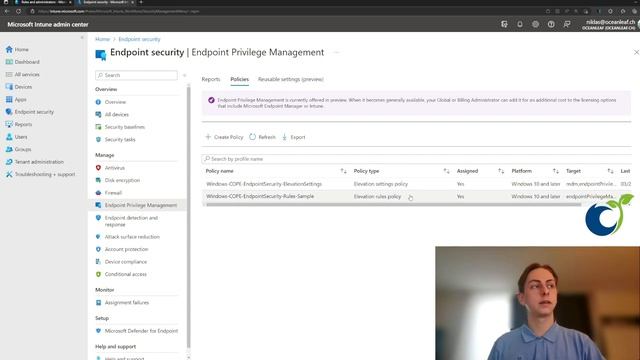Sort by Assigned column arrows
The width and height of the screenshot is (640, 360).
(501, 171)
